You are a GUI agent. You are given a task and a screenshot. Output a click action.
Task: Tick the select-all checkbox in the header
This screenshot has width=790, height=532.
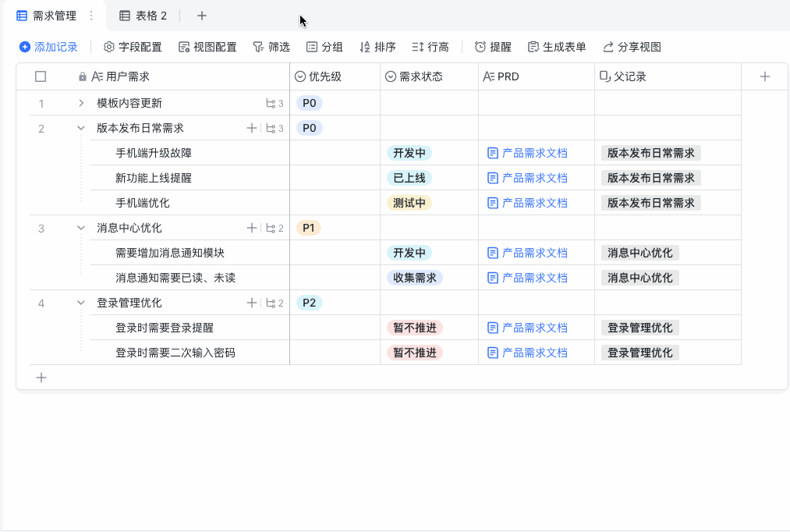tap(41, 76)
